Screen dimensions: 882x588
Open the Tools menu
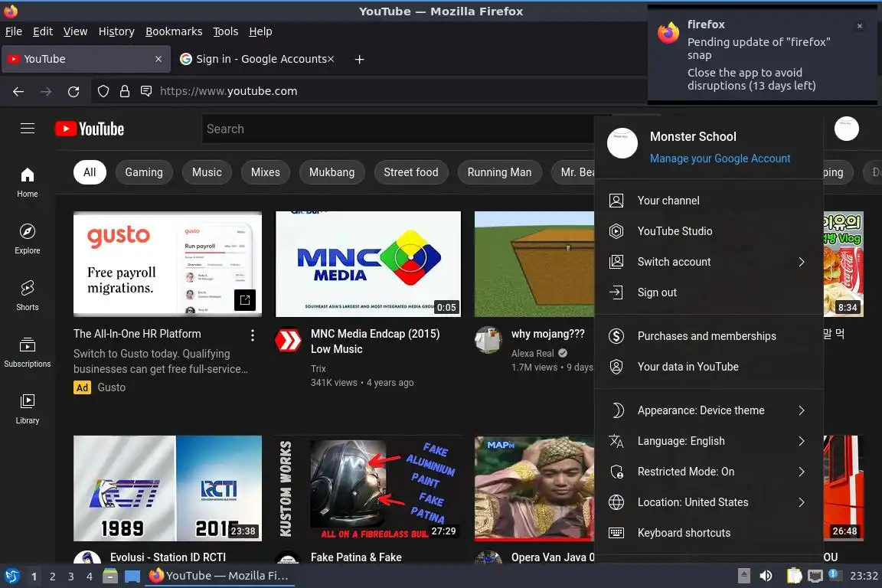[x=226, y=31]
